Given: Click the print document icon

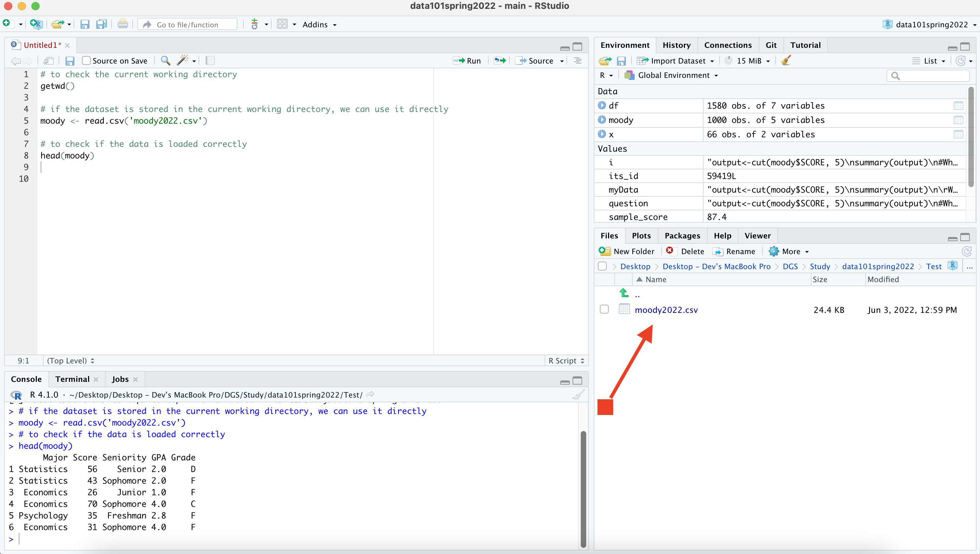Looking at the screenshot, I should click(122, 24).
